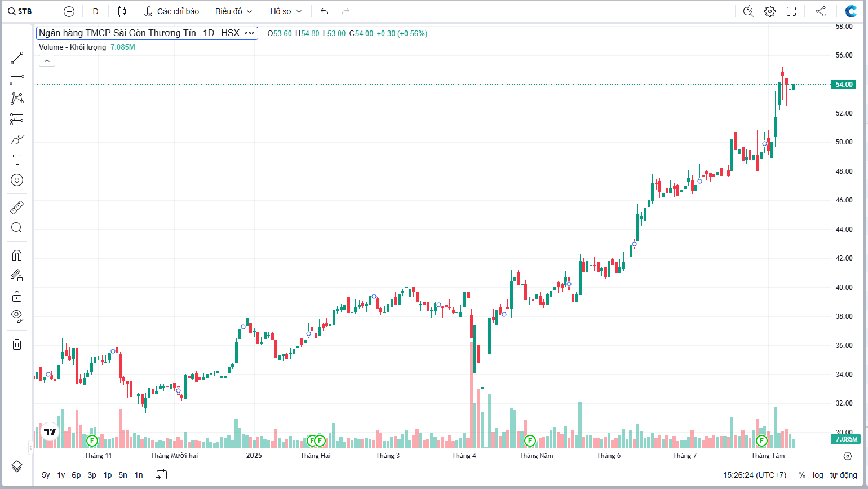Click the STB symbol search field
Image resolution: width=868 pixels, height=489 pixels.
[20, 11]
